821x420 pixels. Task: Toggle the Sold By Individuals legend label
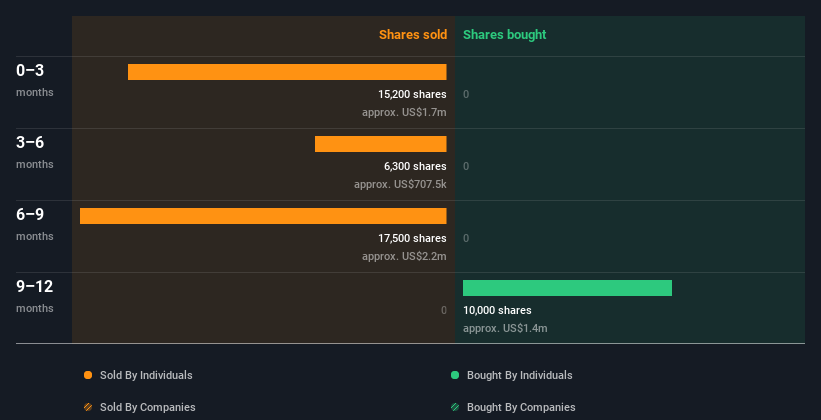point(146,375)
